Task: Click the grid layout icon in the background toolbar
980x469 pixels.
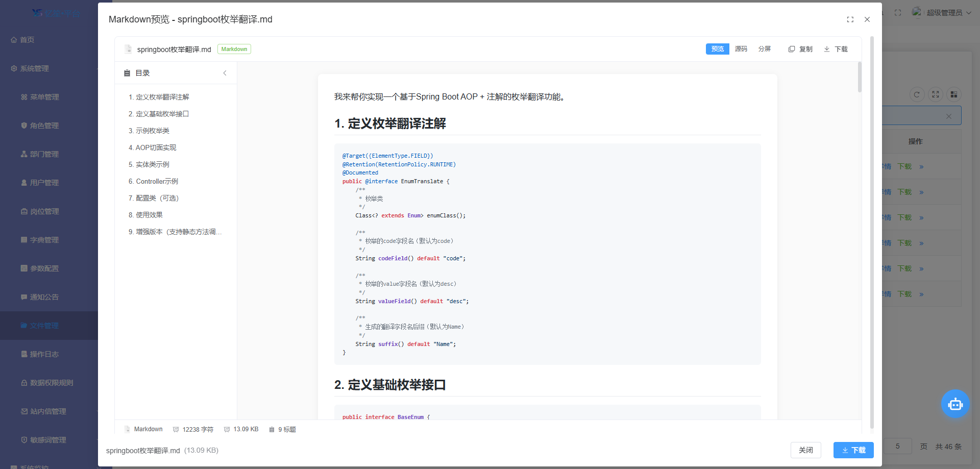Action: point(953,94)
